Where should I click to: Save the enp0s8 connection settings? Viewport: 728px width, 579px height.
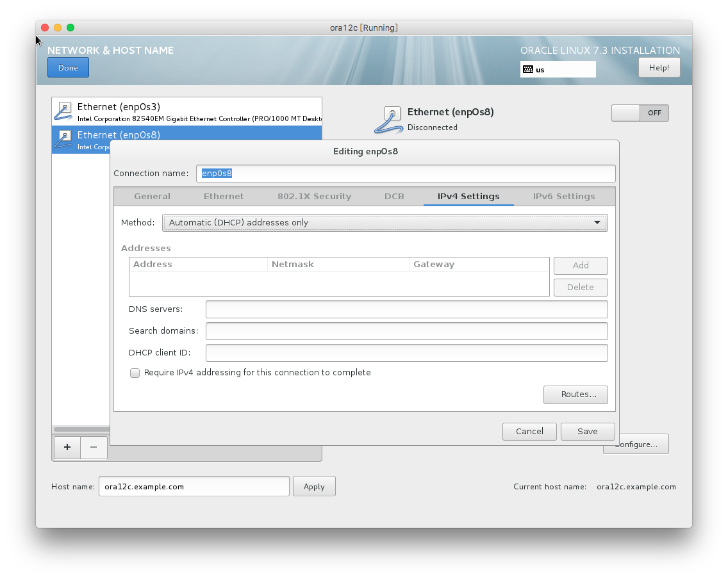(x=587, y=432)
